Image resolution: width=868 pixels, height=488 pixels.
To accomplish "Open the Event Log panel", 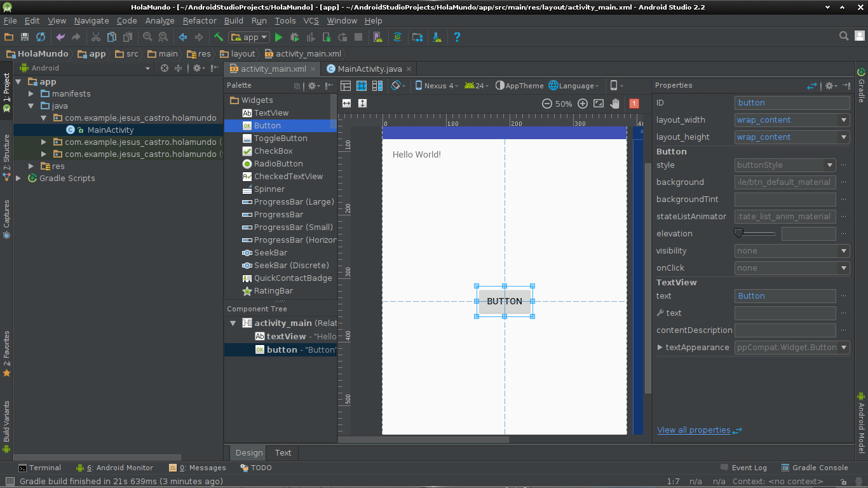I will pyautogui.click(x=743, y=468).
